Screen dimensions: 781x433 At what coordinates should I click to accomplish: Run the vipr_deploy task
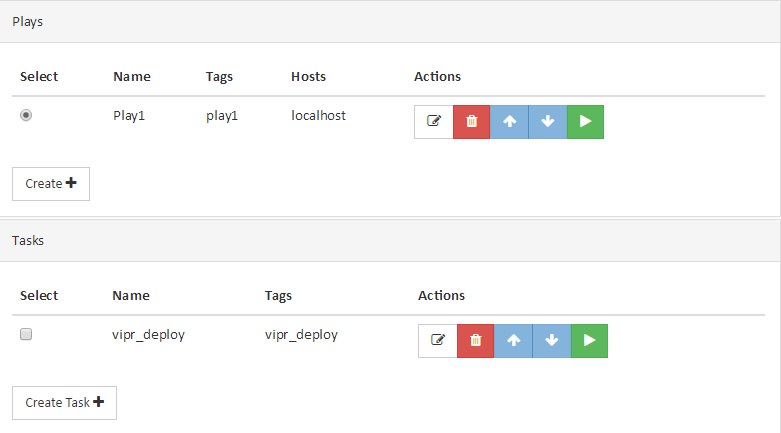(x=589, y=341)
